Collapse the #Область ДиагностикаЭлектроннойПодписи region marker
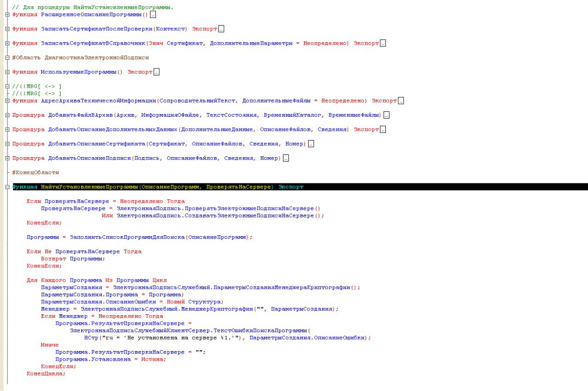The image size is (588, 391). click(7, 57)
